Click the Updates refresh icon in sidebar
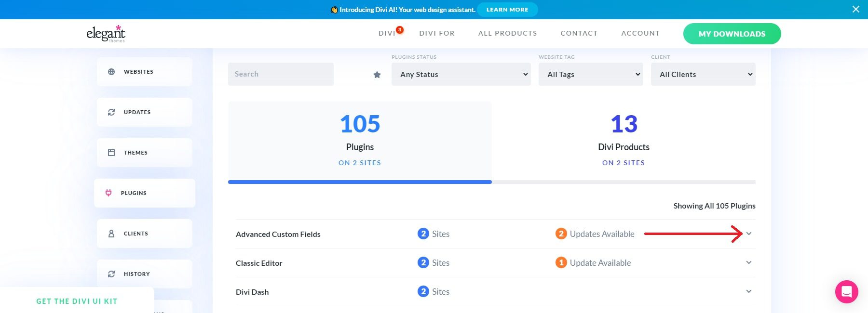 click(x=111, y=112)
